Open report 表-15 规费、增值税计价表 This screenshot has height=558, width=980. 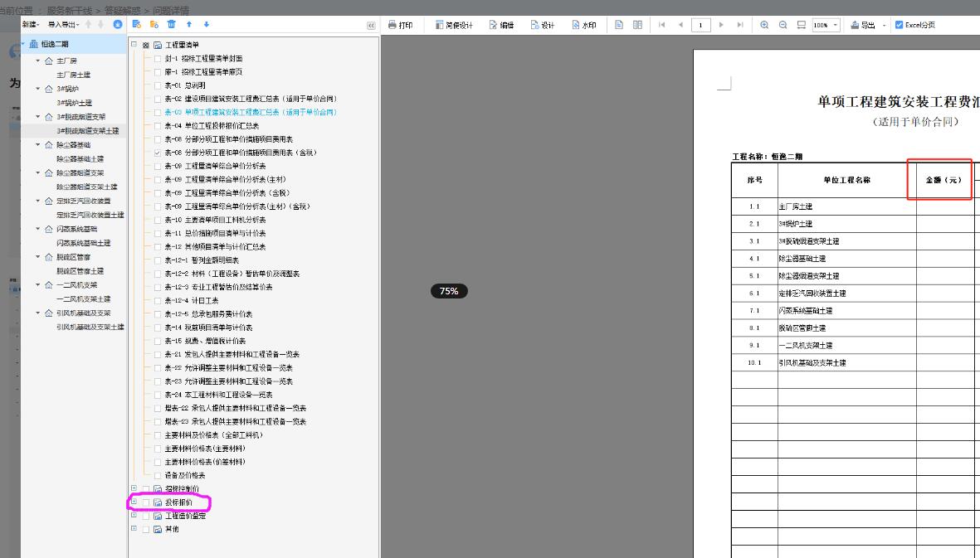point(205,341)
